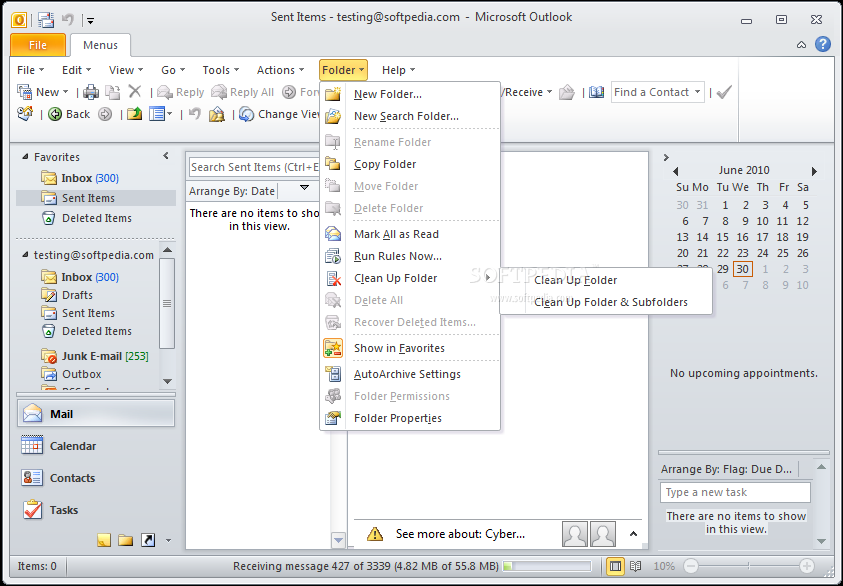Collapse the Favorites group triangle
843x586 pixels.
click(25, 157)
